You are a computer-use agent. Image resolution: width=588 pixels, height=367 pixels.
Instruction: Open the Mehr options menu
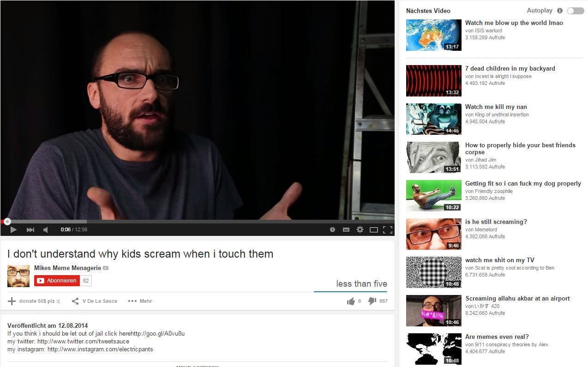[140, 301]
